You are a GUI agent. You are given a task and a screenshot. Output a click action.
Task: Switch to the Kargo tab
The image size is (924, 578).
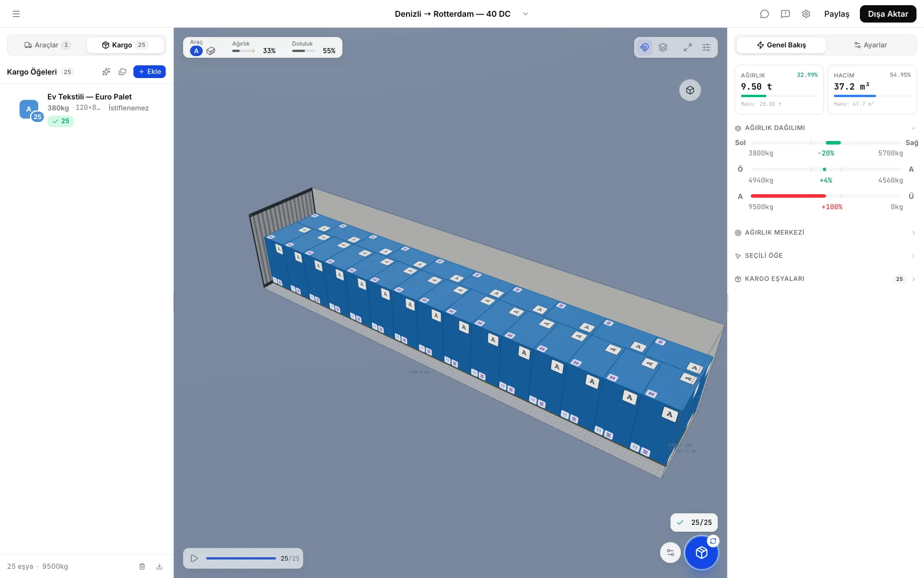coord(125,45)
